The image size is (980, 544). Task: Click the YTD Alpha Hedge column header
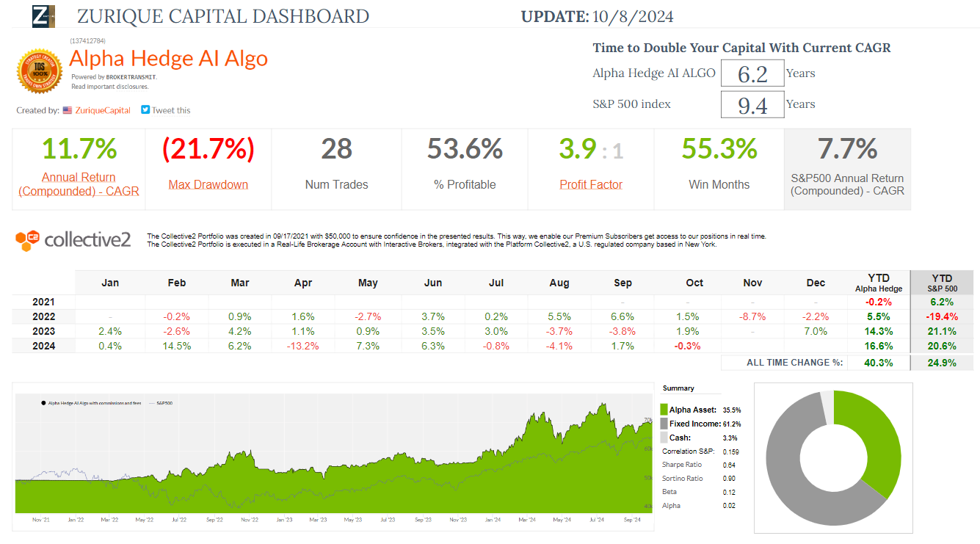878,283
